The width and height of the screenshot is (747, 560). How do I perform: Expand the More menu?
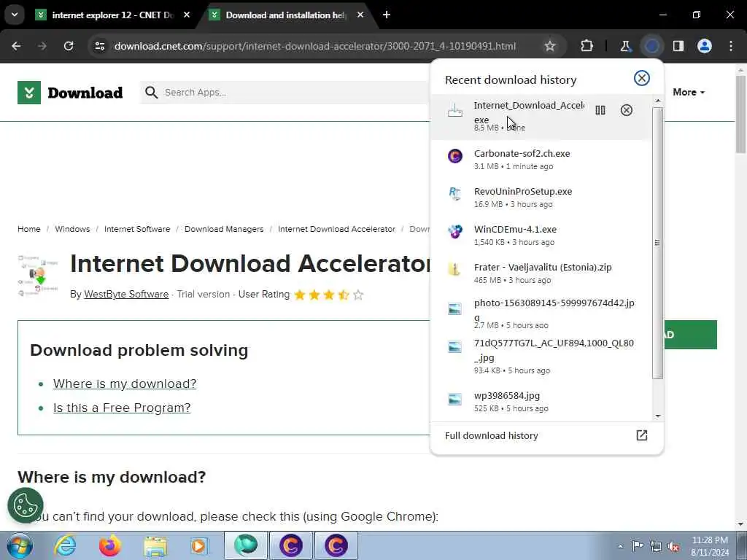[x=689, y=93]
